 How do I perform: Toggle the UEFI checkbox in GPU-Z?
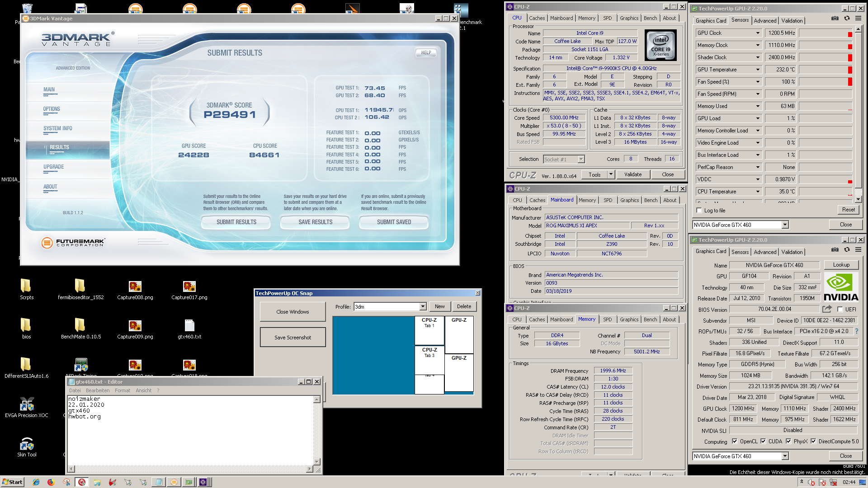840,310
